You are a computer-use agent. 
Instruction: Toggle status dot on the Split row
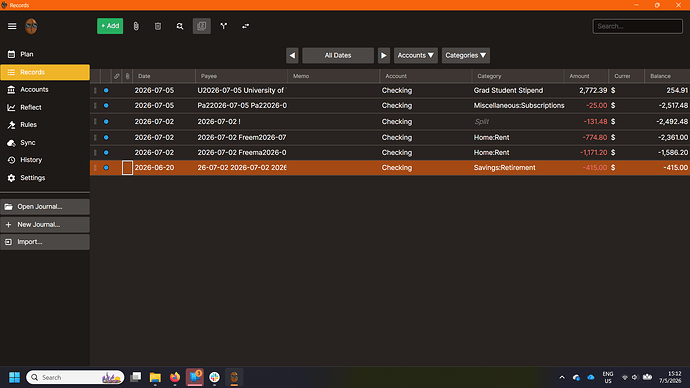[x=106, y=122]
